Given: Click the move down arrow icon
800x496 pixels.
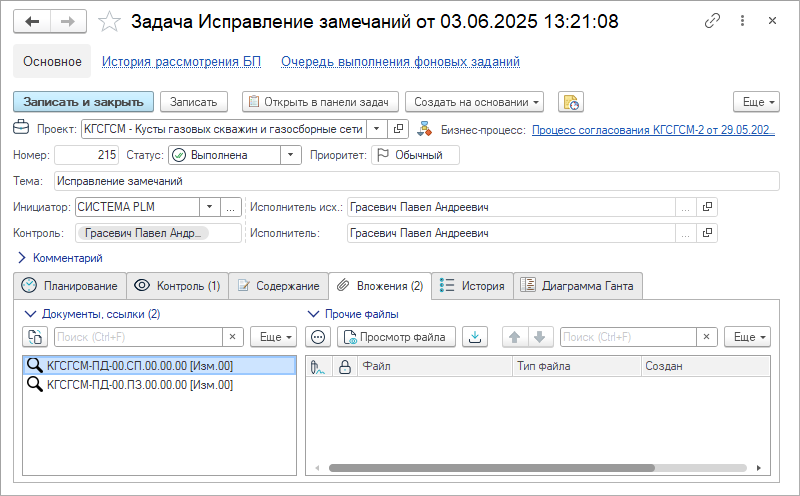Looking at the screenshot, I should point(540,337).
